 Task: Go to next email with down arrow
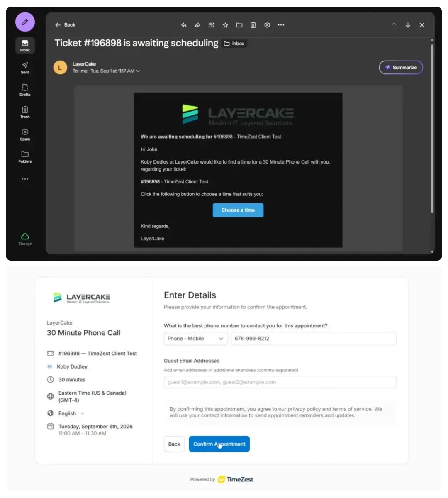pos(408,25)
